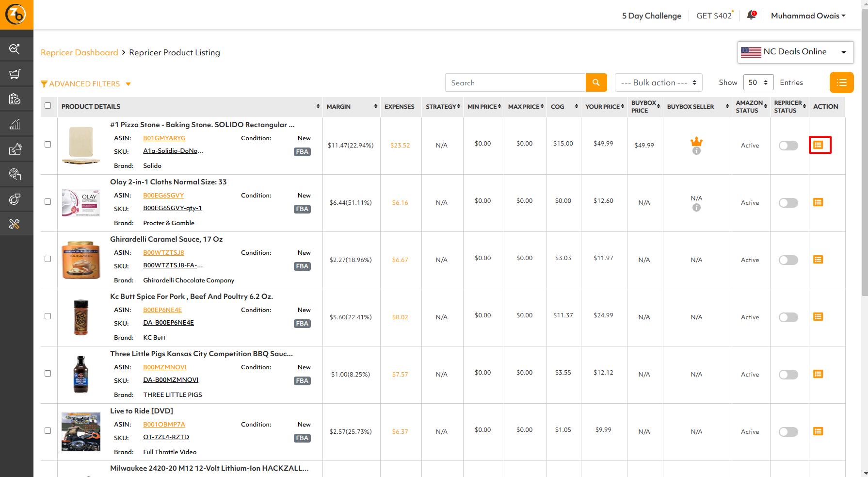The height and width of the screenshot is (477, 868).
Task: Click info icon under crown in Pizza Stone row
Action: (x=696, y=151)
